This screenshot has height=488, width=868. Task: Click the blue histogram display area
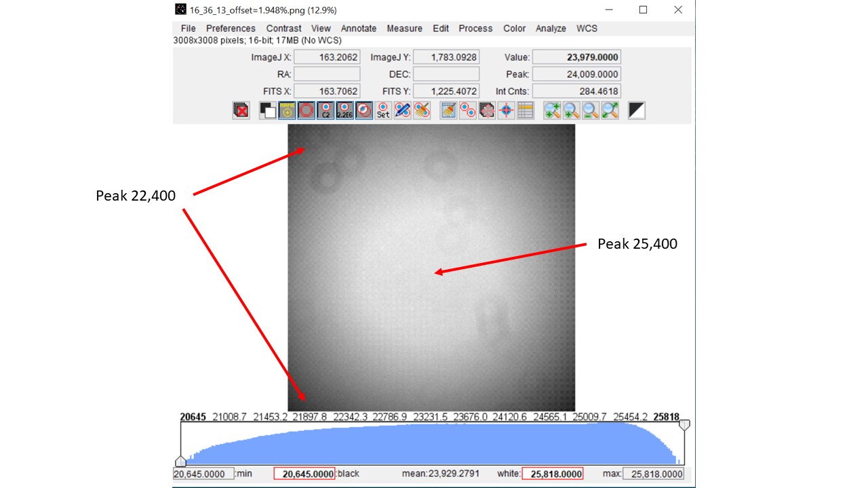433,445
